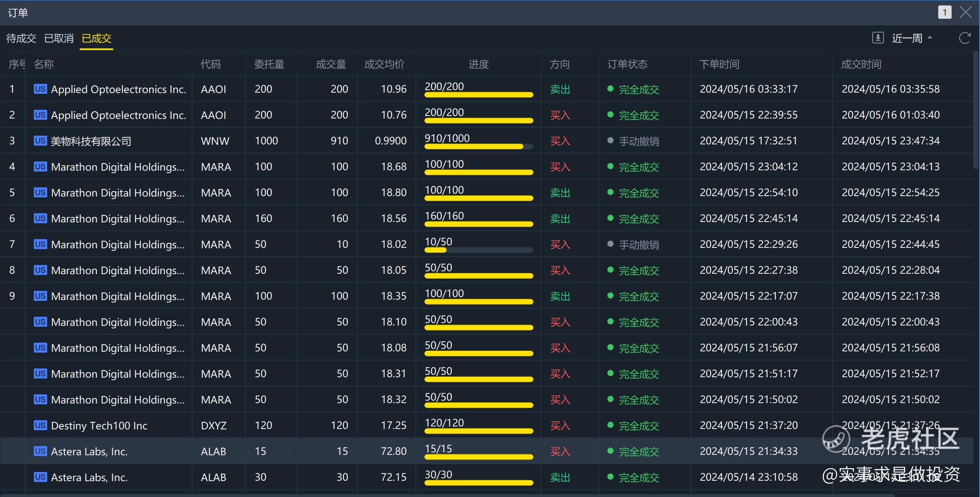Image resolution: width=980 pixels, height=497 pixels.
Task: Click the 160/160 progress bar in row 6
Action: coord(479,224)
